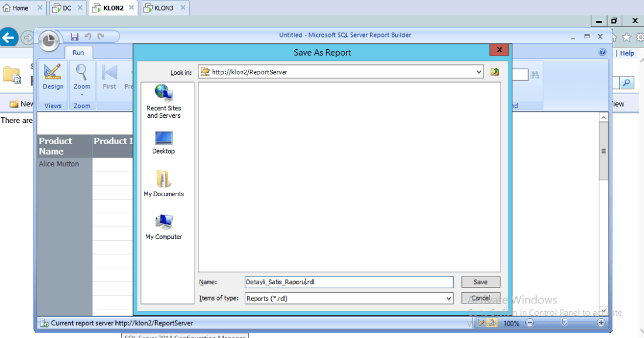This screenshot has width=644, height=338.
Task: Switch to Design view
Action: pyautogui.click(x=53, y=78)
